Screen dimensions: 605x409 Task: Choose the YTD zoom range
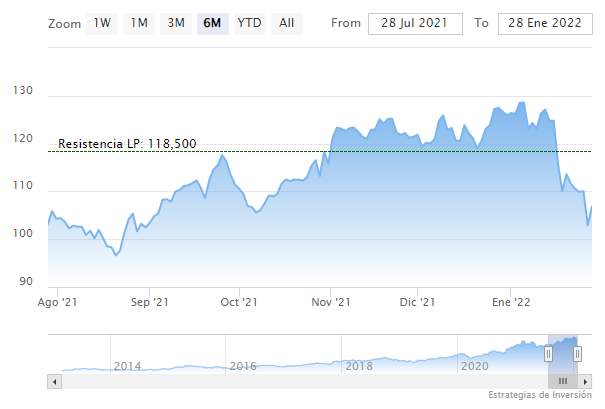[248, 23]
